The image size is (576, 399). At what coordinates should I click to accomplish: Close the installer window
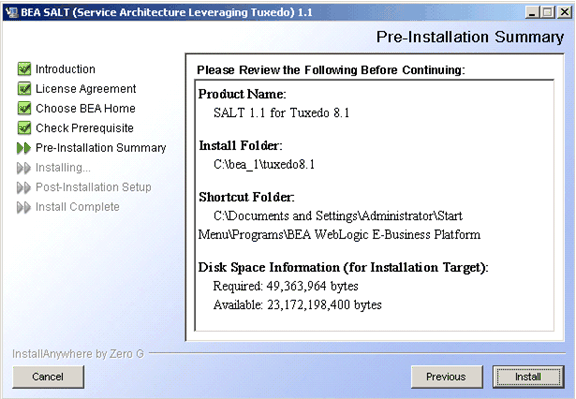(564, 12)
